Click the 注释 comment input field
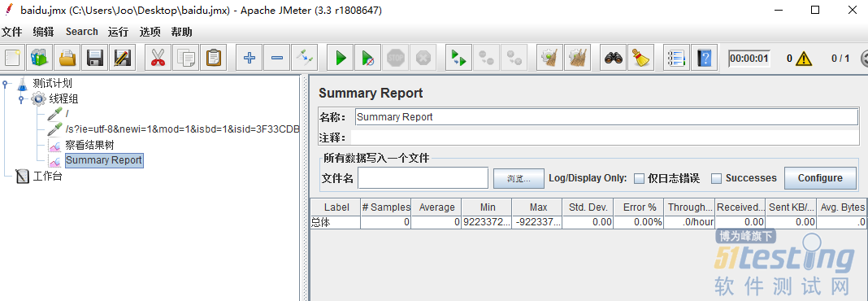The image size is (868, 301). [605, 137]
